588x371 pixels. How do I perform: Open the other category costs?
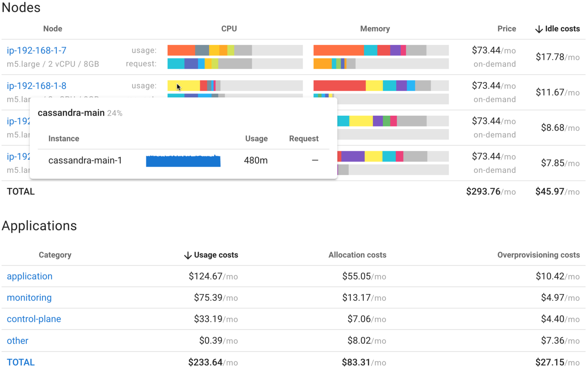17,341
